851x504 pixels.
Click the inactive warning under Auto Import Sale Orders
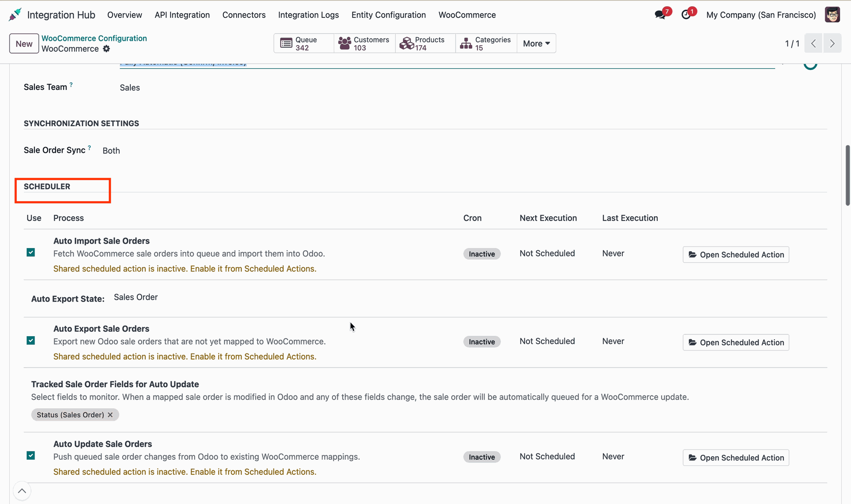pyautogui.click(x=185, y=269)
